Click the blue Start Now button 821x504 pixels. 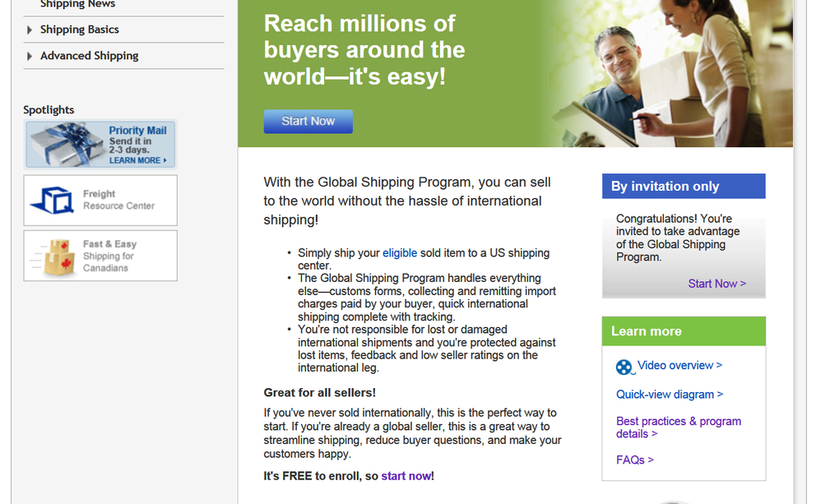308,122
